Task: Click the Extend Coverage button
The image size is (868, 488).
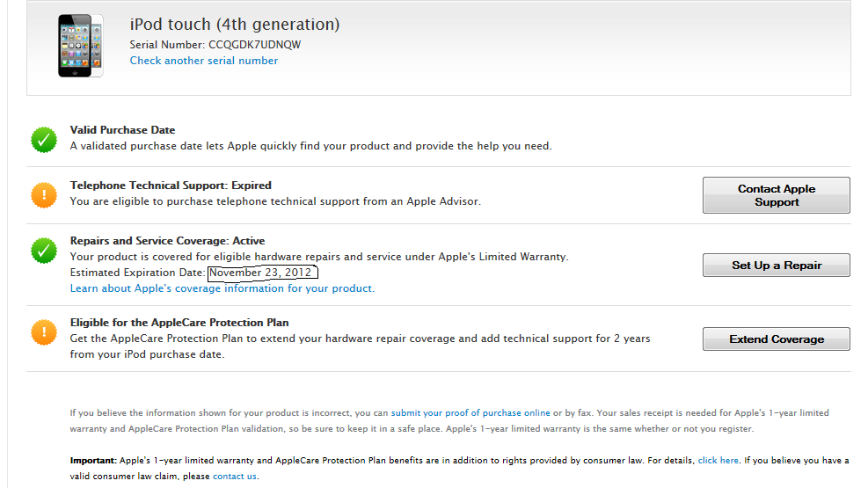Action: 777,339
